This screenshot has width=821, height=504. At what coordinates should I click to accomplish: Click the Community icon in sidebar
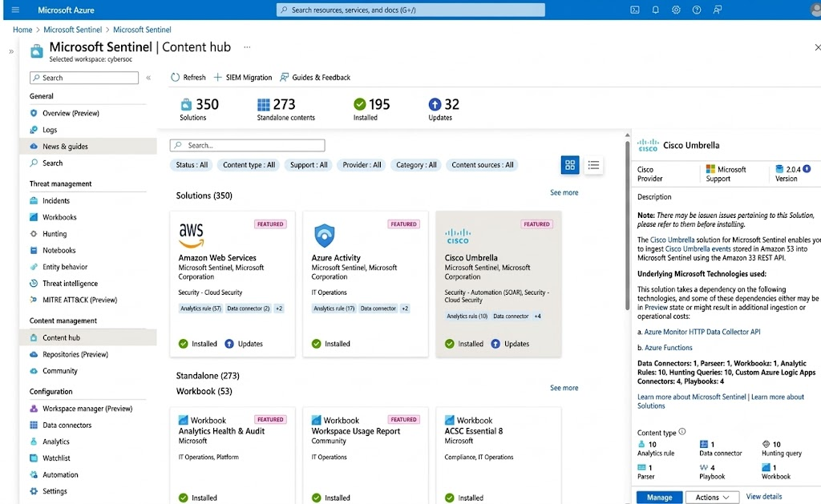(34, 370)
